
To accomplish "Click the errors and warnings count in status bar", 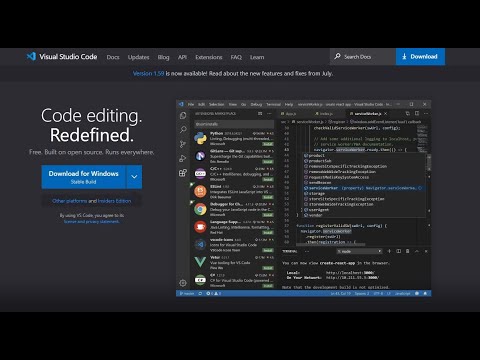I will [x=214, y=293].
